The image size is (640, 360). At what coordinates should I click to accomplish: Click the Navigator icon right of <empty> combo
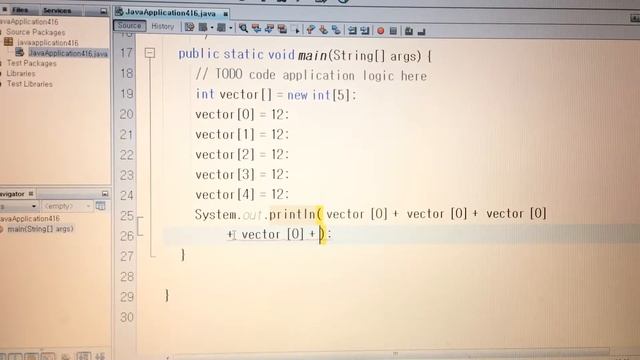[x=100, y=206]
